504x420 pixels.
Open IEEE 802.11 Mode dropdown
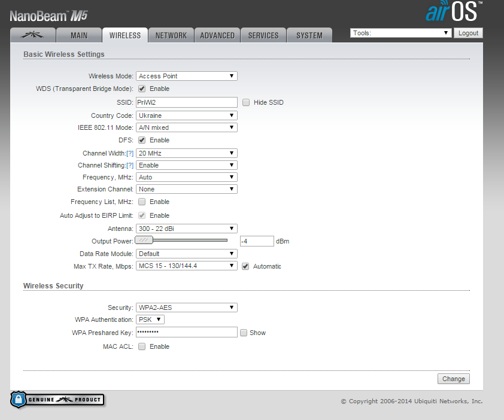[186, 127]
